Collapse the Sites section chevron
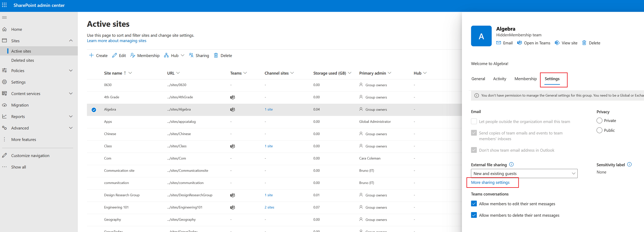The image size is (644, 232). [71, 41]
